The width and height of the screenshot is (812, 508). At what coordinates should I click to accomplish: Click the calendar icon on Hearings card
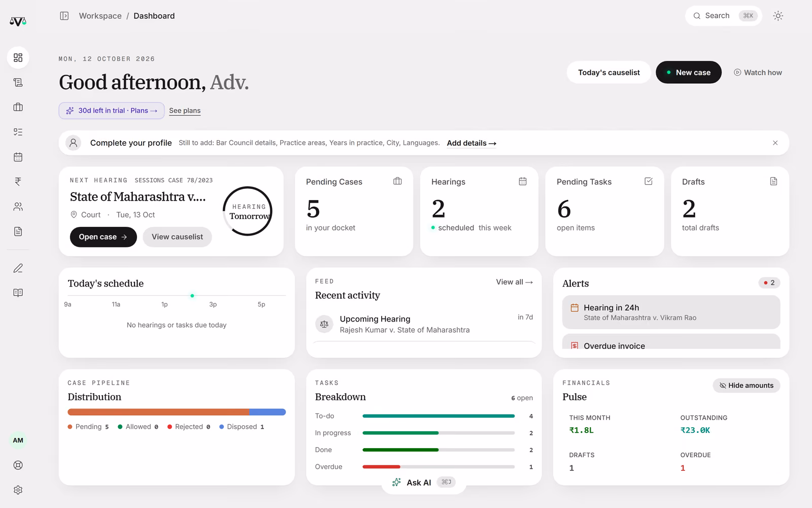tap(523, 181)
